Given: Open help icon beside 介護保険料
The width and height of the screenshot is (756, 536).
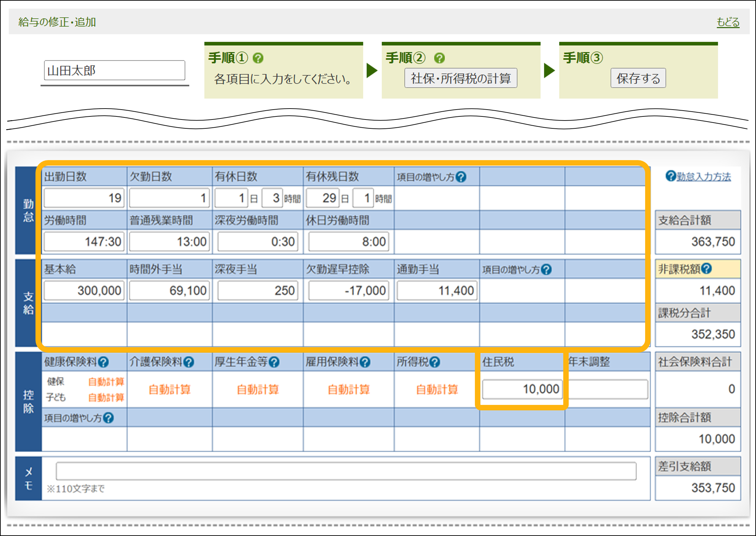Looking at the screenshot, I should click(x=189, y=362).
